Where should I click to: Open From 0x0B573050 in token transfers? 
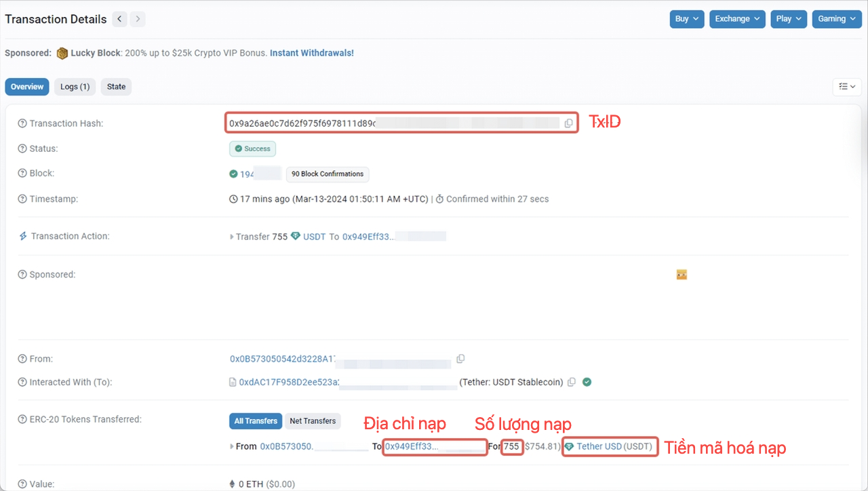coord(287,446)
